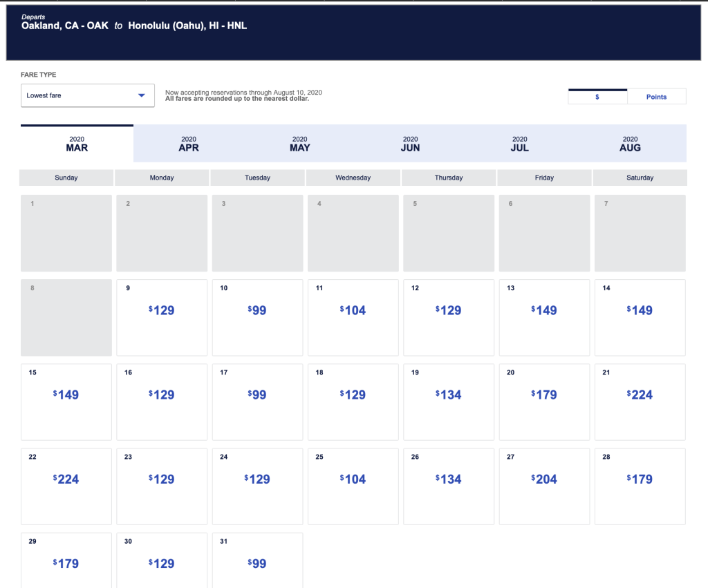
Task: Select March 9 fare of $129
Action: click(x=162, y=311)
